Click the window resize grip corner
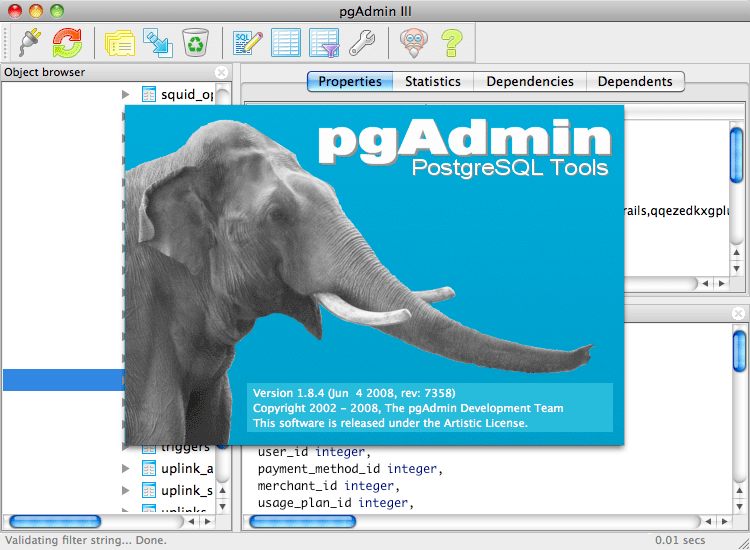 (x=743, y=543)
